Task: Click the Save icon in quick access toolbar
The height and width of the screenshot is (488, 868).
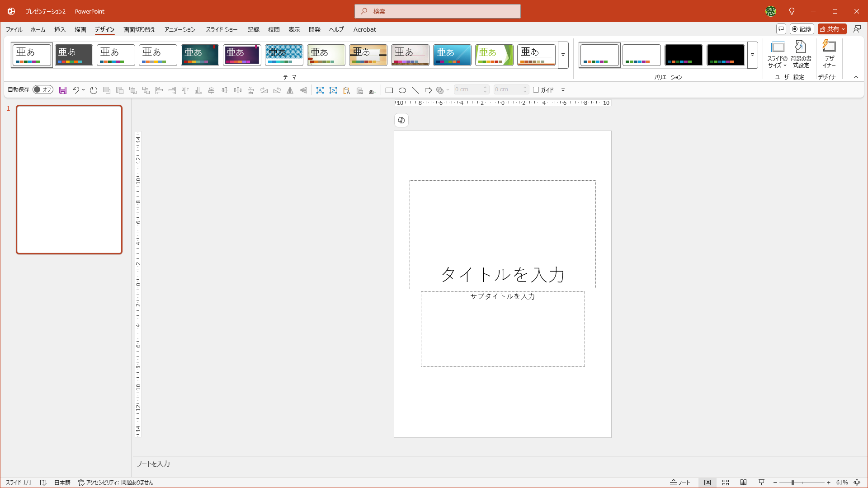Action: [x=63, y=90]
